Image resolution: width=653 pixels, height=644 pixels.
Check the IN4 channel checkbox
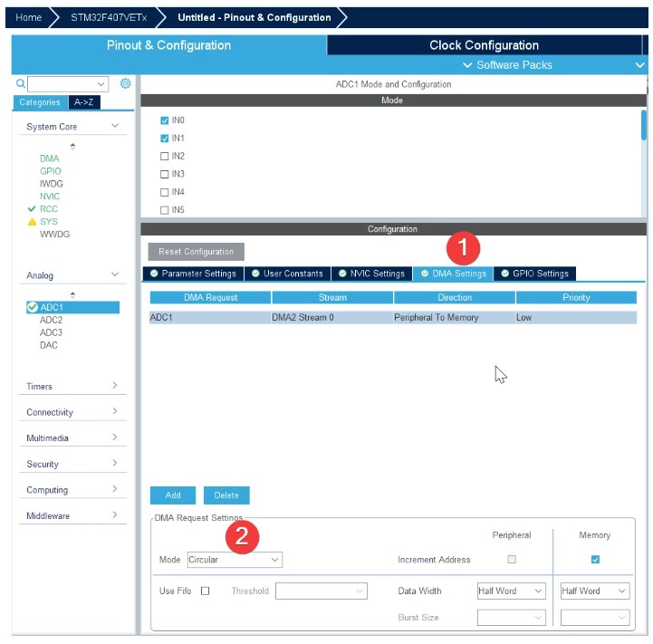click(165, 192)
